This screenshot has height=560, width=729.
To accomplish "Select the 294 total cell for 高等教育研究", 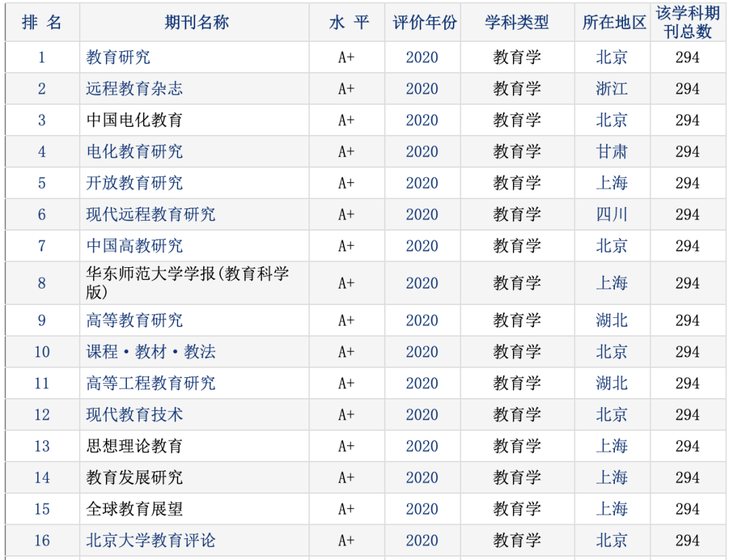I will pos(688,320).
